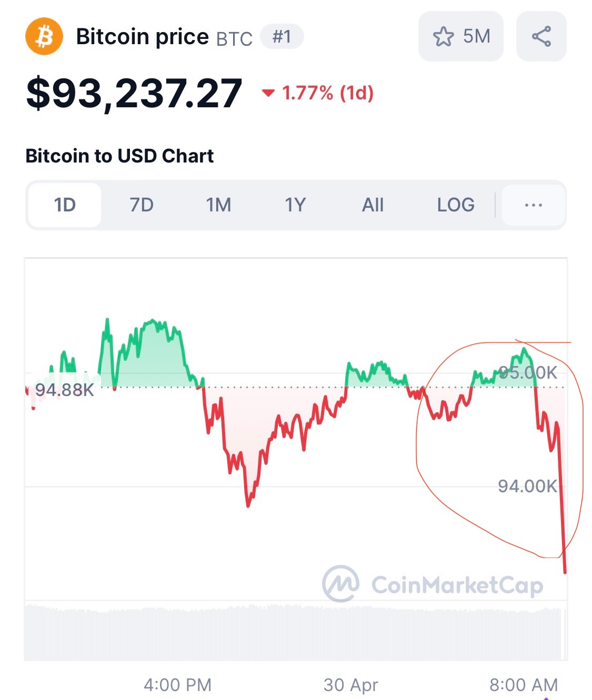Screen dimensions: 592x700
Task: Switch chart to 7D range
Action: pyautogui.click(x=142, y=205)
